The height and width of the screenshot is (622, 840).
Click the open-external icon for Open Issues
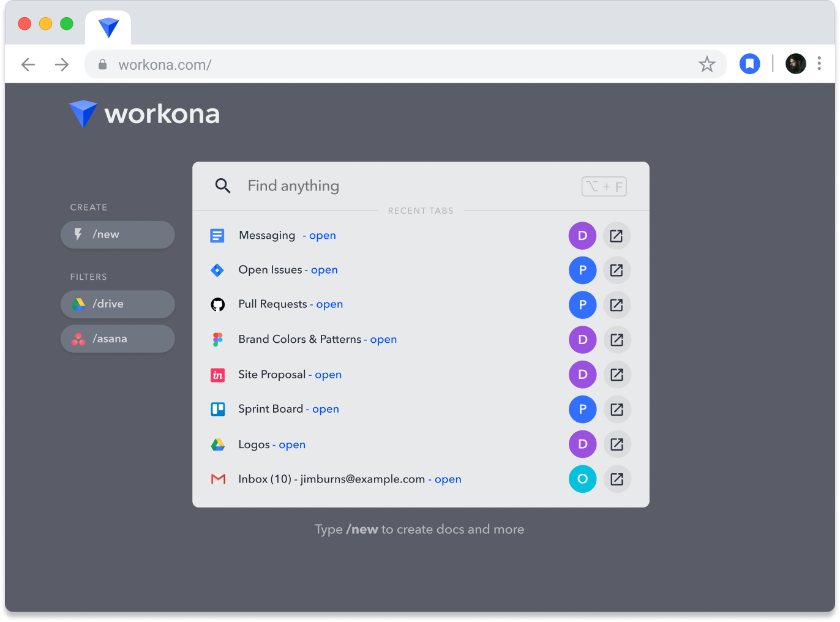(x=617, y=270)
